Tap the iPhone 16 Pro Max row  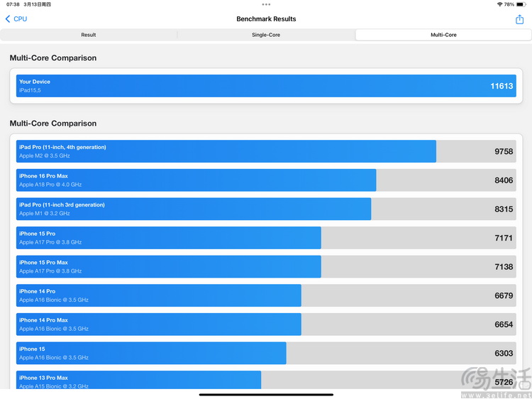point(266,180)
